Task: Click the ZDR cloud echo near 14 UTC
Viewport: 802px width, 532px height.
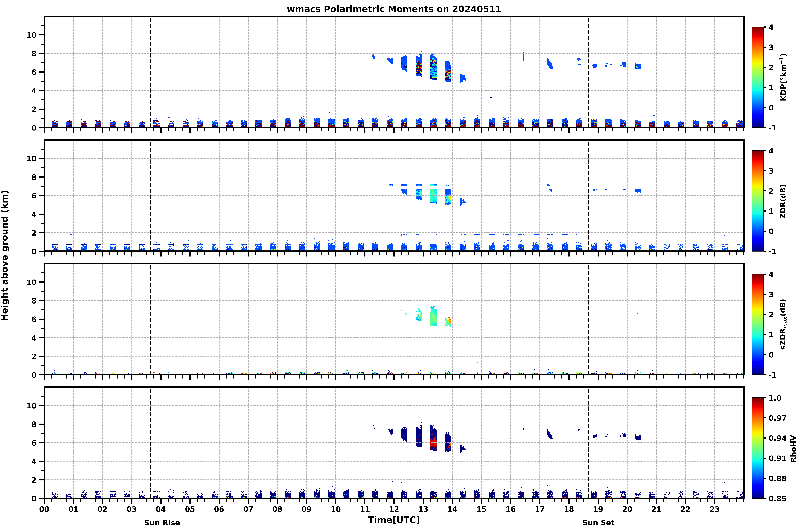Action: (448, 197)
